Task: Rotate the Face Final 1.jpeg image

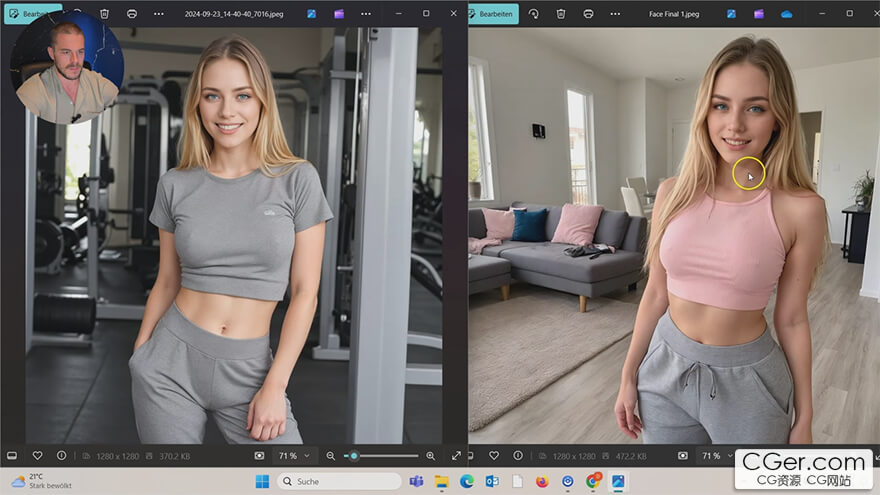Action: point(533,14)
